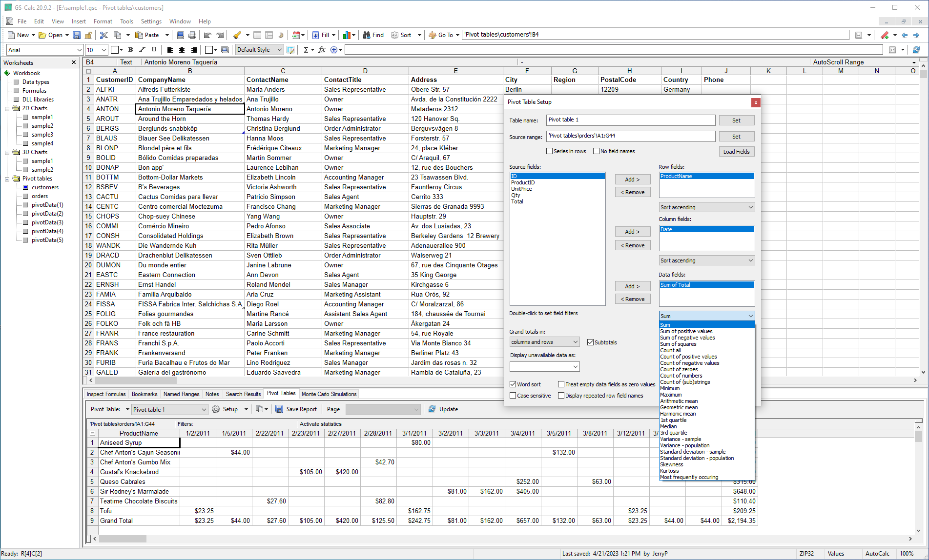
Task: Open the Grand totals columns and rows dropdown
Action: tap(544, 342)
